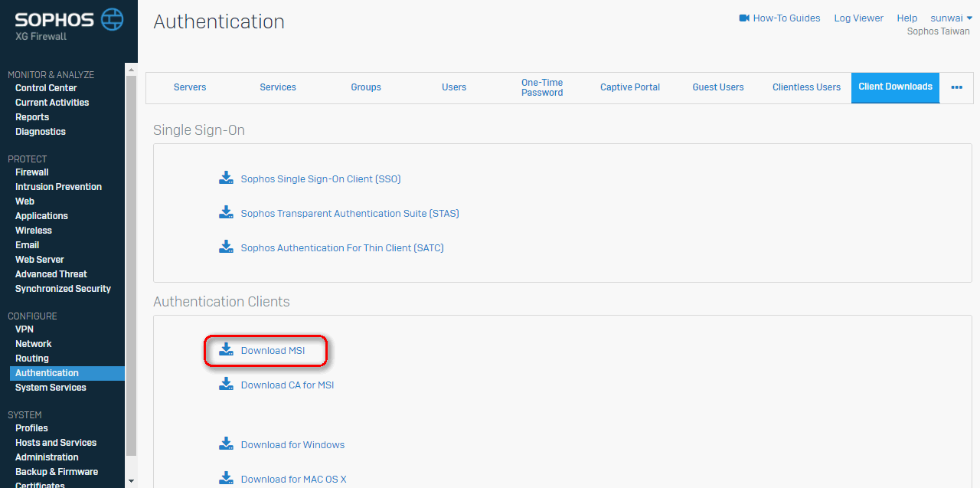Click the video camera icon for How-To Guides
This screenshot has width=980, height=488.
click(x=744, y=18)
